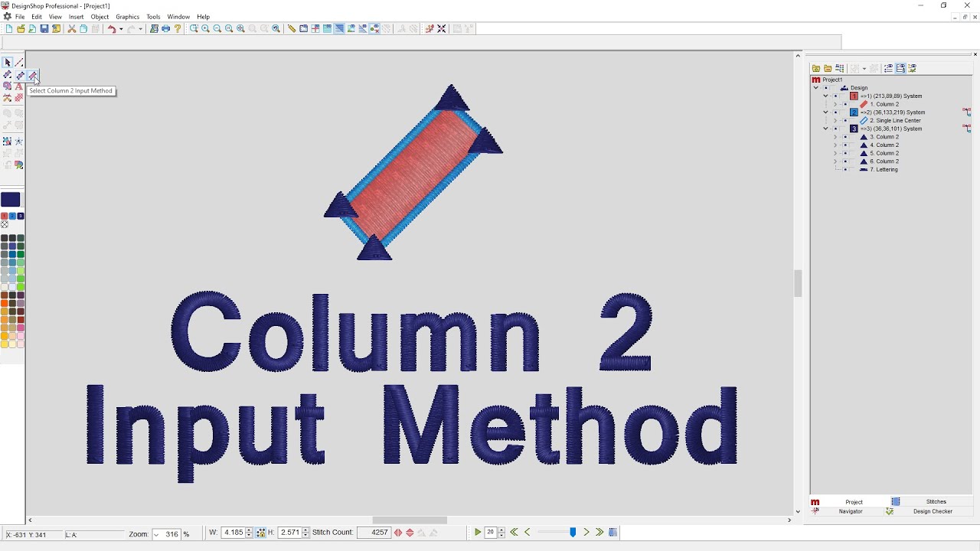This screenshot has height=551, width=980.
Task: Click the Zoom Out magnifier icon
Action: [x=217, y=28]
